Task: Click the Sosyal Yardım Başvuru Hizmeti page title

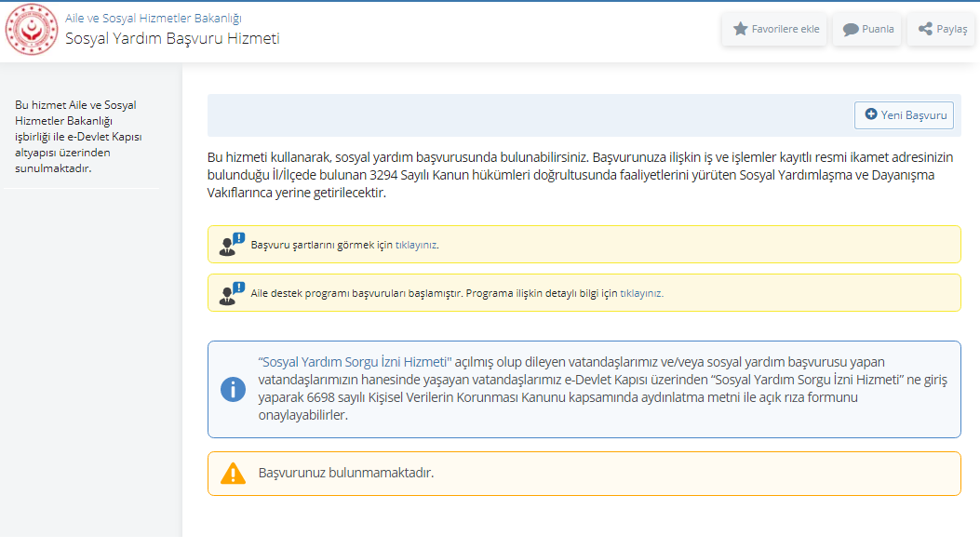Action: click(x=172, y=38)
